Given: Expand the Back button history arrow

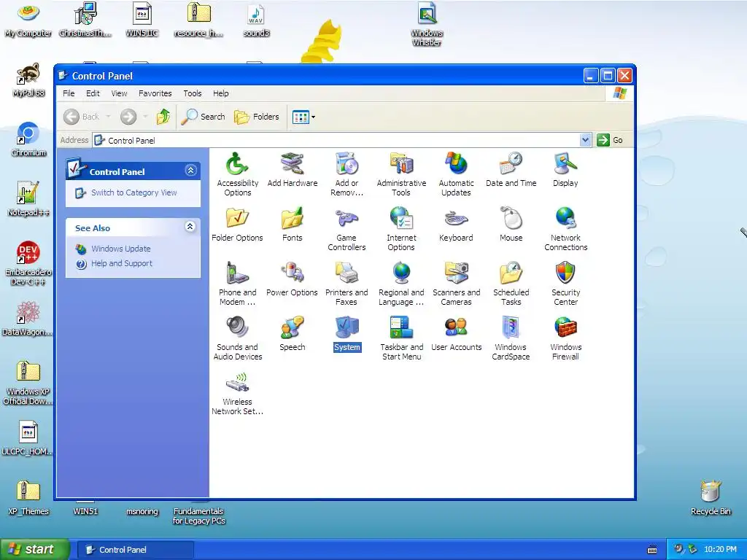Looking at the screenshot, I should pyautogui.click(x=108, y=117).
